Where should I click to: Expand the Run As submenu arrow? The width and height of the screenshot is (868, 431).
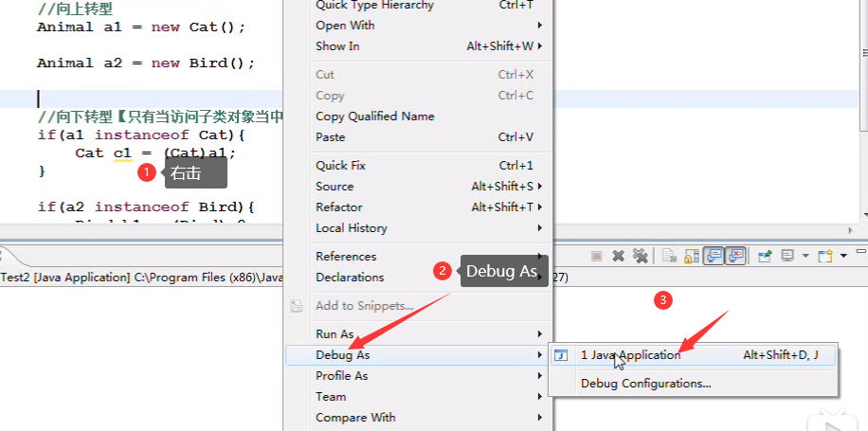(x=540, y=334)
